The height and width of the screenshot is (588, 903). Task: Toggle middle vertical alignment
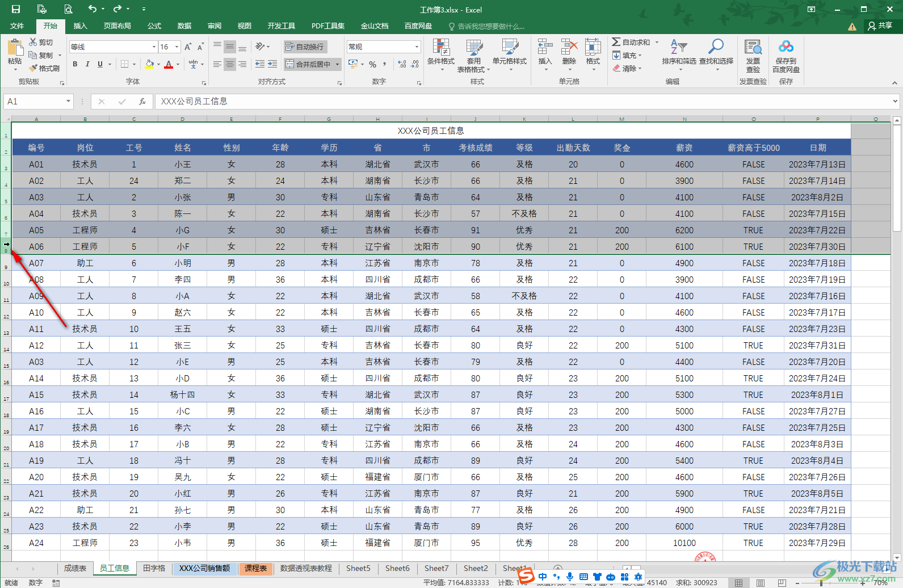[230, 47]
